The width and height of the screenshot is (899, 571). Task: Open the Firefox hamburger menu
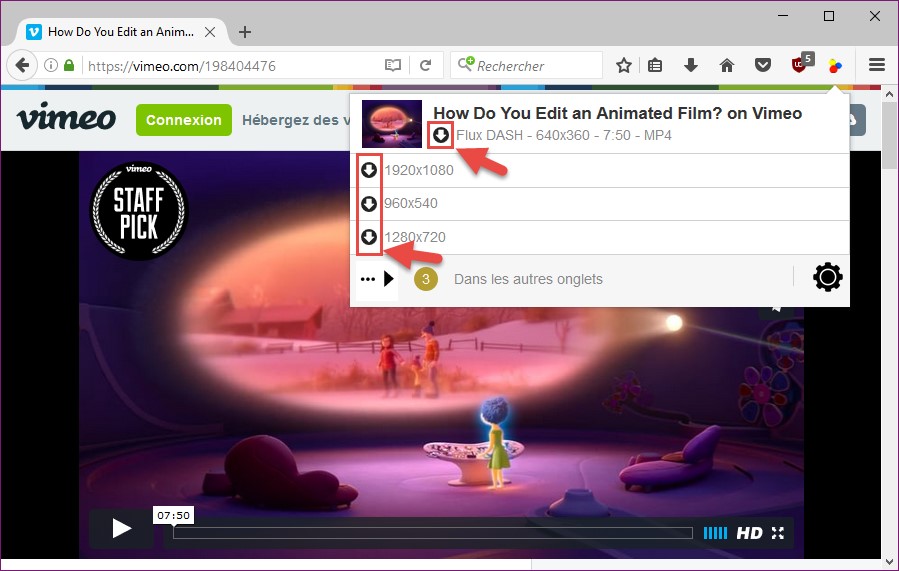click(x=877, y=65)
